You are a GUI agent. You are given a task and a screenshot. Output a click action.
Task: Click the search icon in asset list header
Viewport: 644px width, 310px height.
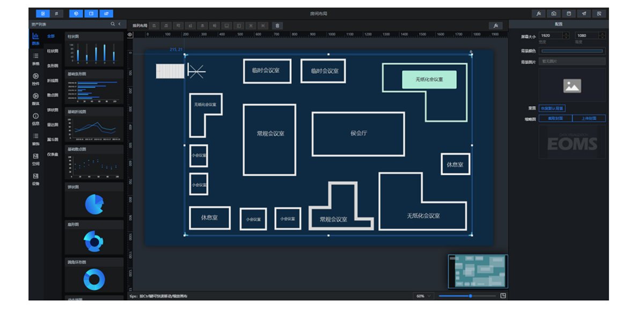tap(113, 24)
